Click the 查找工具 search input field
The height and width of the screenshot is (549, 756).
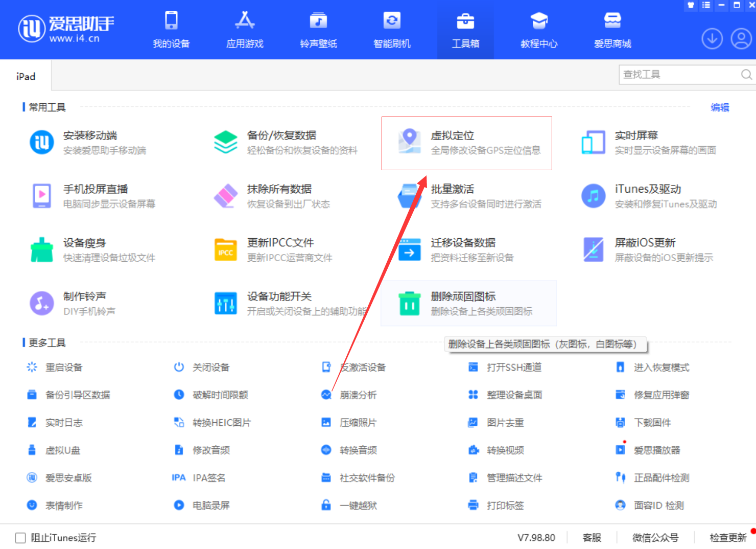(x=679, y=75)
